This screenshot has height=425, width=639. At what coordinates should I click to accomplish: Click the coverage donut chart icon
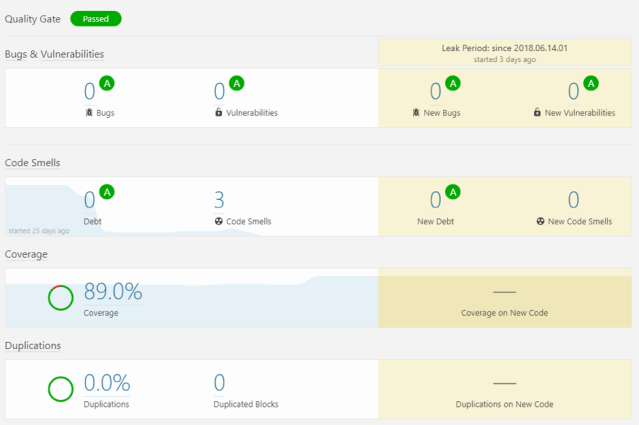(61, 297)
